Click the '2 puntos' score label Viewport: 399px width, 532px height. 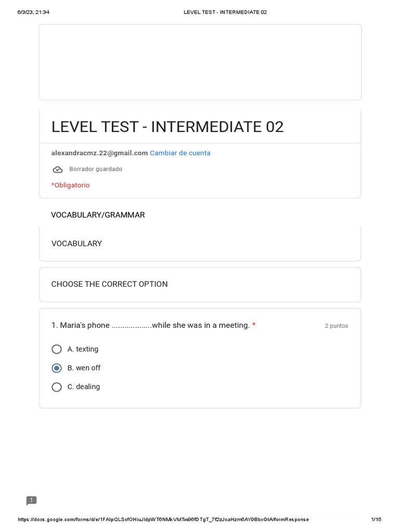[336, 326]
